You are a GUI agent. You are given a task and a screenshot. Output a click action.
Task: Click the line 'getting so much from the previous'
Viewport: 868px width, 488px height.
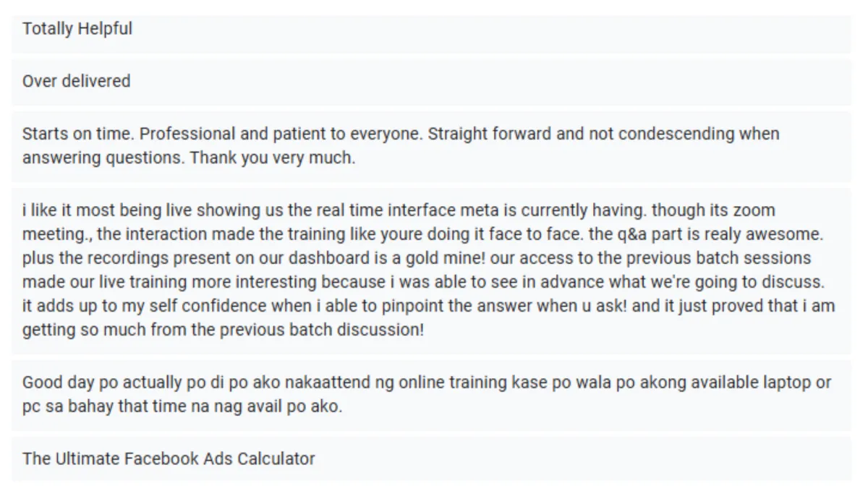224,330
